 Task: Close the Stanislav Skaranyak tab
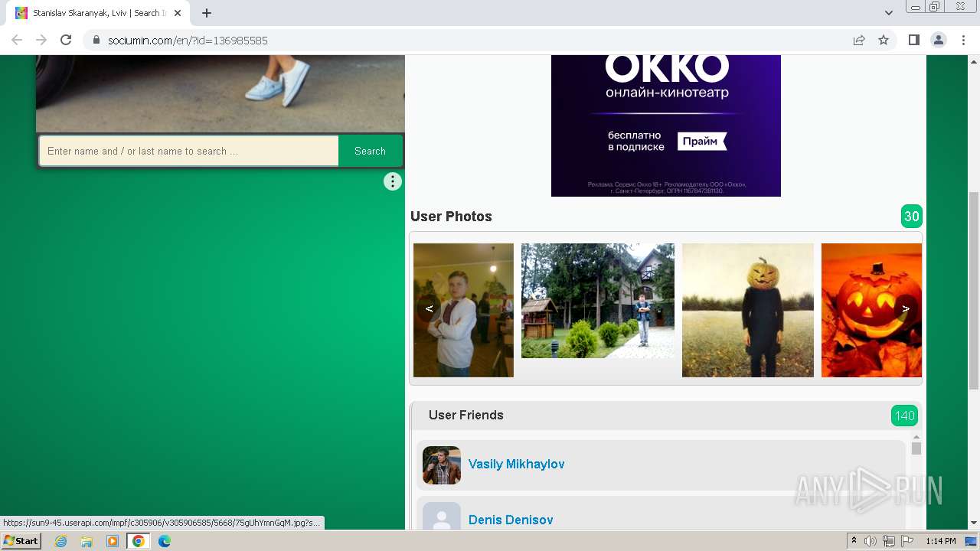pos(178,13)
